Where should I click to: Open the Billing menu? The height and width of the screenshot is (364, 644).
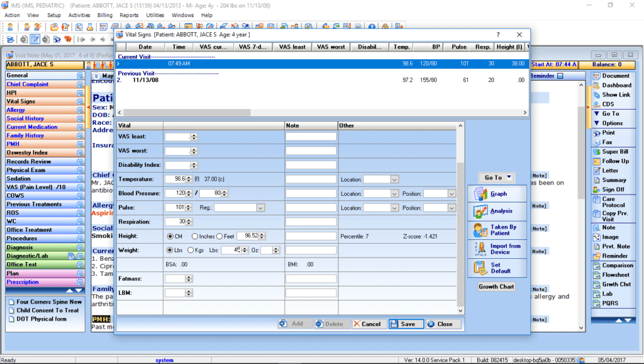click(x=105, y=15)
